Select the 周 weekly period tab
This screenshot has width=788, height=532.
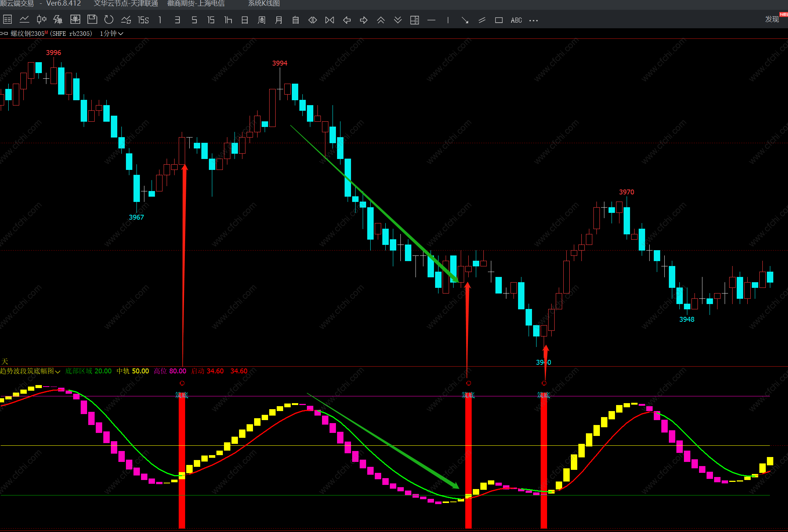[262, 20]
